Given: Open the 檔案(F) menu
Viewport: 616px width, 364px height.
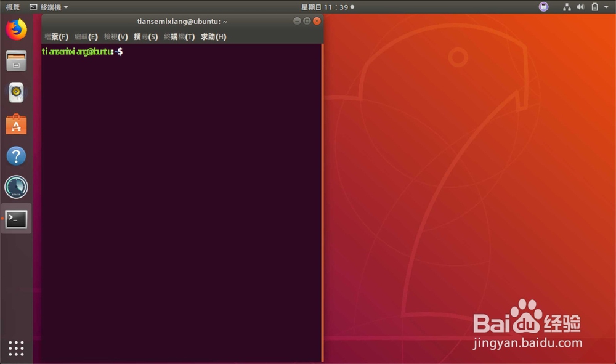Looking at the screenshot, I should [x=56, y=36].
